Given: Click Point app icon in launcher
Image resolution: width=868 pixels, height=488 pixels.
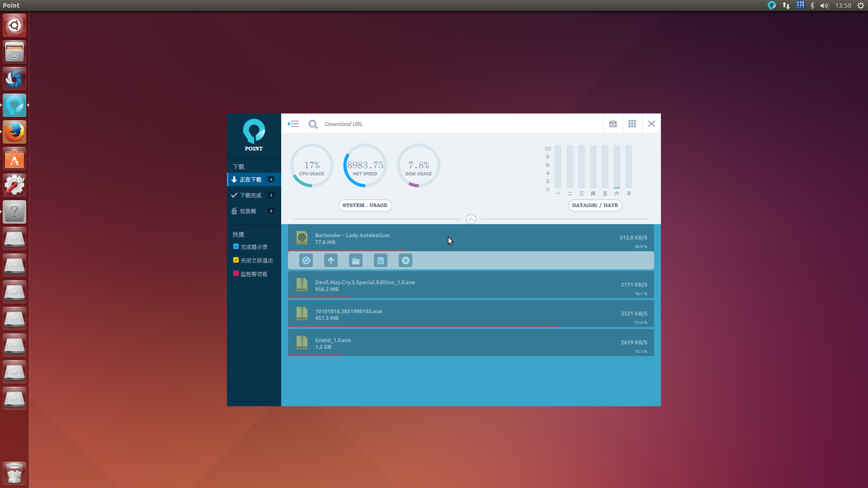Looking at the screenshot, I should pos(14,105).
